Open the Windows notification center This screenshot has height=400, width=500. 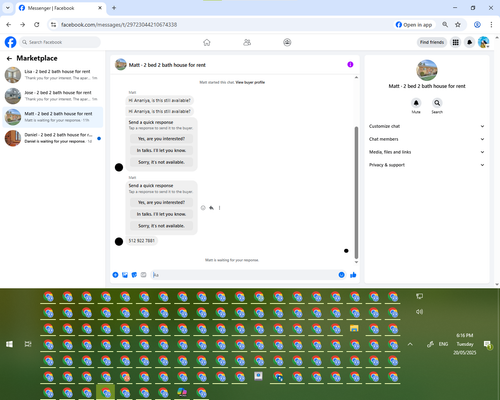click(x=487, y=344)
